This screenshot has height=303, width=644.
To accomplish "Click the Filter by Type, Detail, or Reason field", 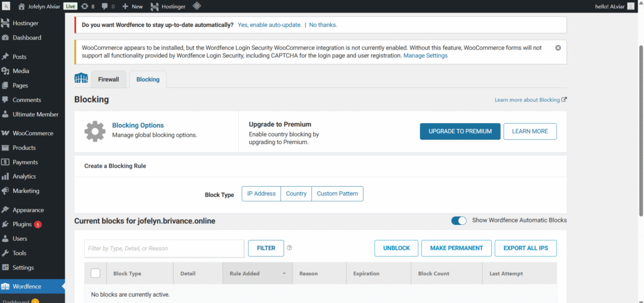I will point(164,248).
